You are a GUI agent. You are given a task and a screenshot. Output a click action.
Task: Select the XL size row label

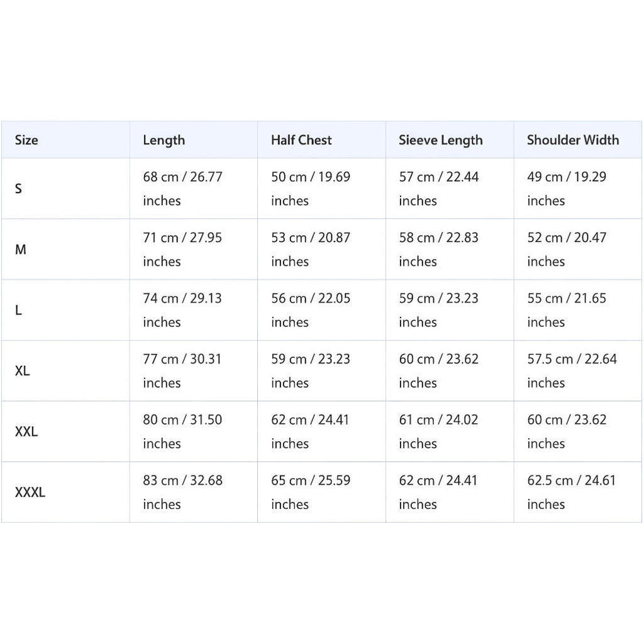[22, 371]
